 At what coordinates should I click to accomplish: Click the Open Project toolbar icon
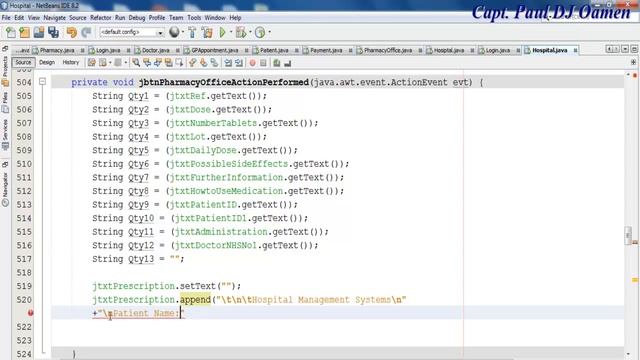click(39, 32)
